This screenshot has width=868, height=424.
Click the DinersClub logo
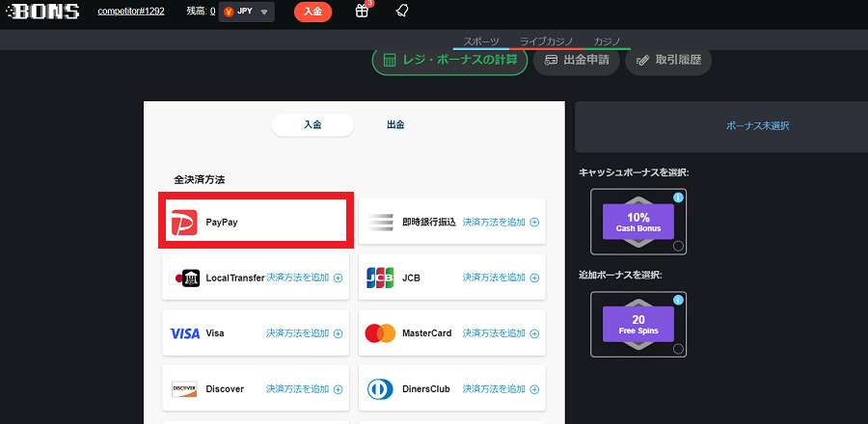(380, 389)
